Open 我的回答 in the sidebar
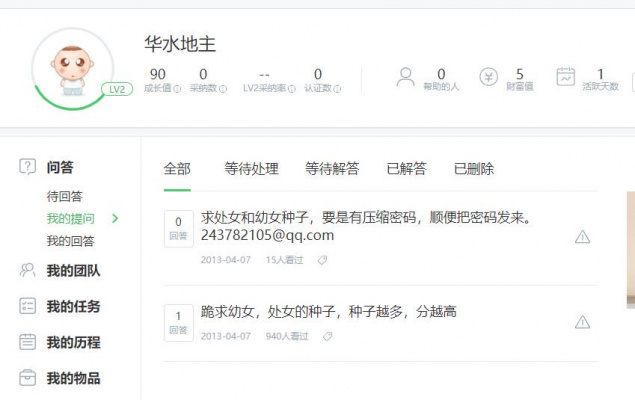The image size is (635, 400). (70, 241)
